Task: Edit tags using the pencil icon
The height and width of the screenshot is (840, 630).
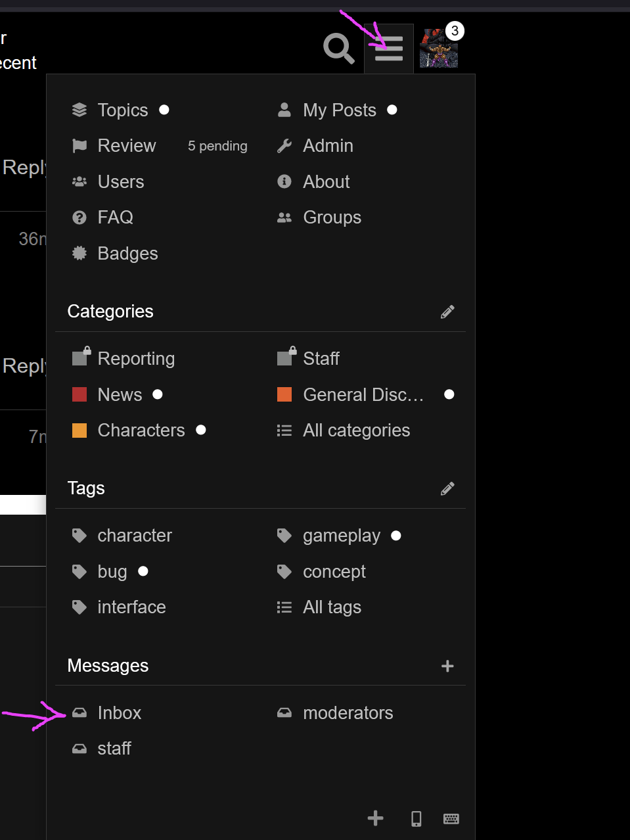Action: click(447, 488)
